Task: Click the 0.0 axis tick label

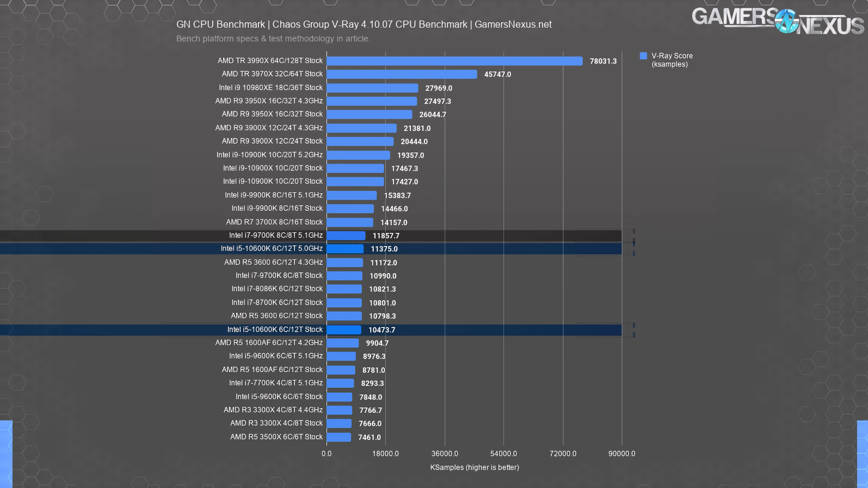Action: pyautogui.click(x=327, y=454)
